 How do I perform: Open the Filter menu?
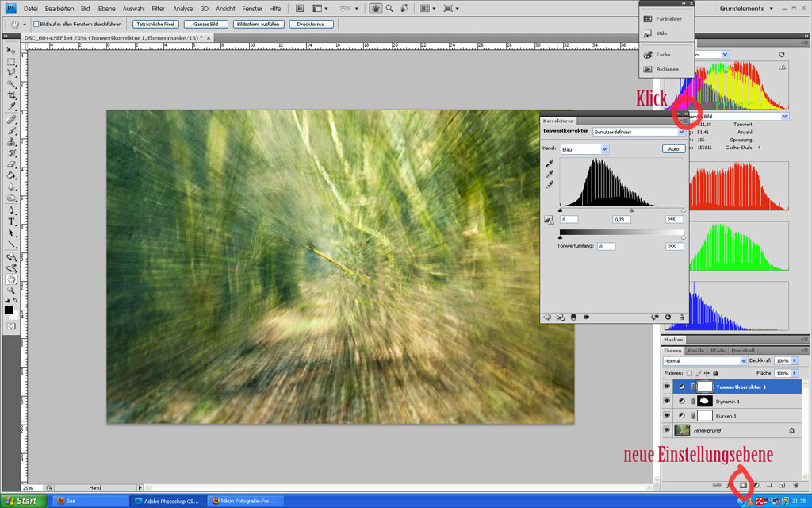158,9
